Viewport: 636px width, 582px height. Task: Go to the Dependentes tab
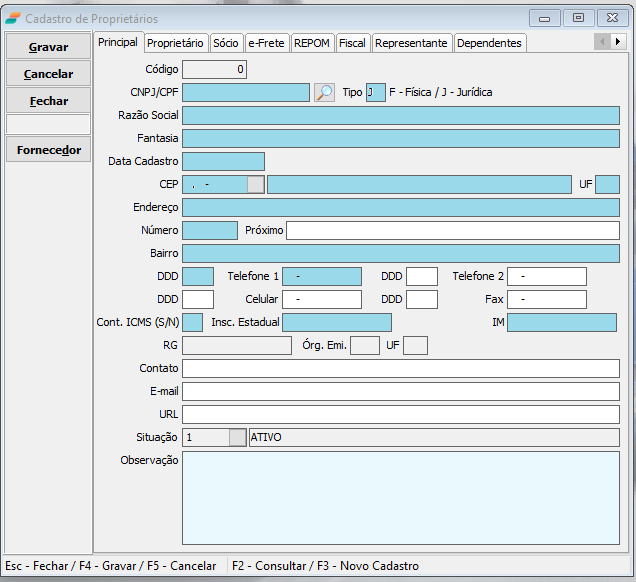pyautogui.click(x=489, y=43)
